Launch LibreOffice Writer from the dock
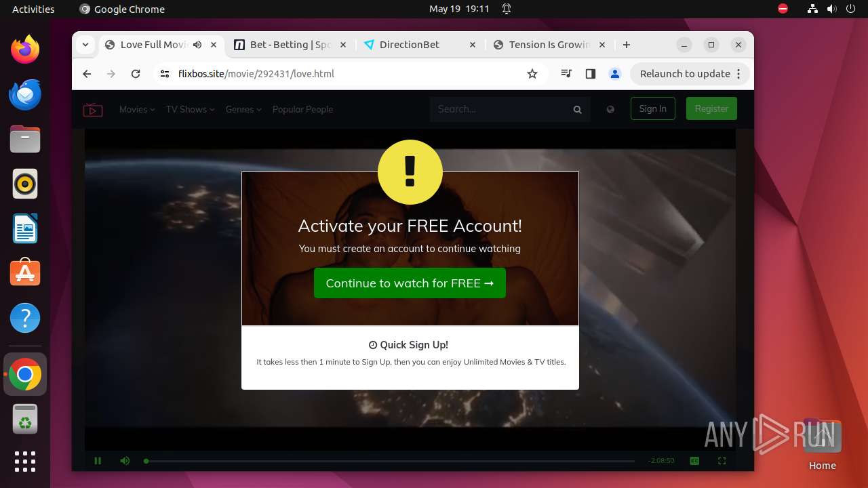868x488 pixels. click(25, 228)
